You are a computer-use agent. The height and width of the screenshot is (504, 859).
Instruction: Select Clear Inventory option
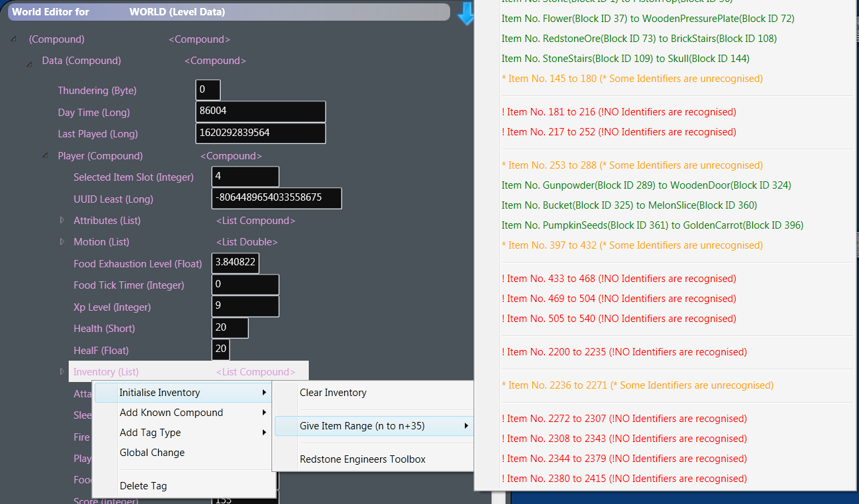pyautogui.click(x=333, y=393)
